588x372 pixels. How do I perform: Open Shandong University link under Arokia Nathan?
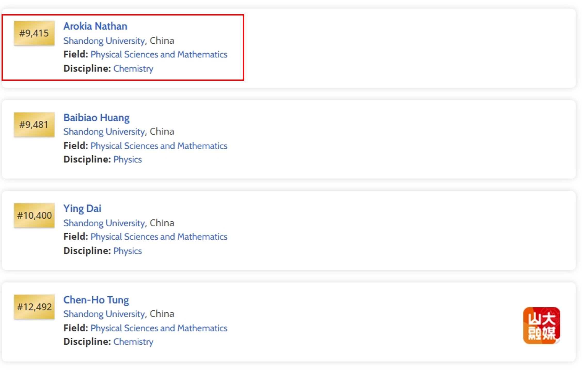point(104,41)
